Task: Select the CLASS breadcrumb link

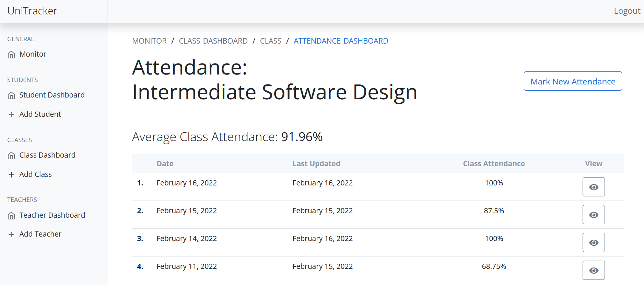Action: click(270, 41)
